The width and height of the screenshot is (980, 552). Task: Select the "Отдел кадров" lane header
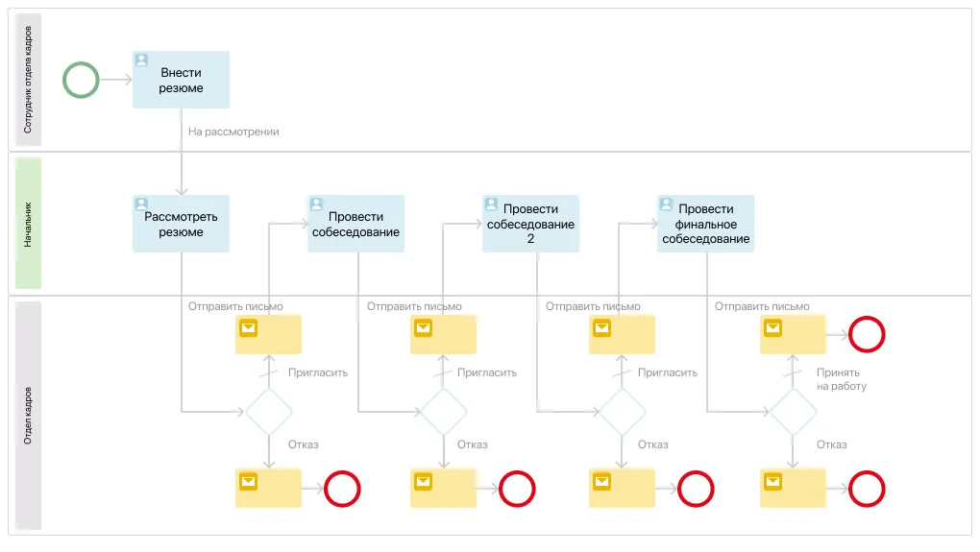[x=28, y=415]
